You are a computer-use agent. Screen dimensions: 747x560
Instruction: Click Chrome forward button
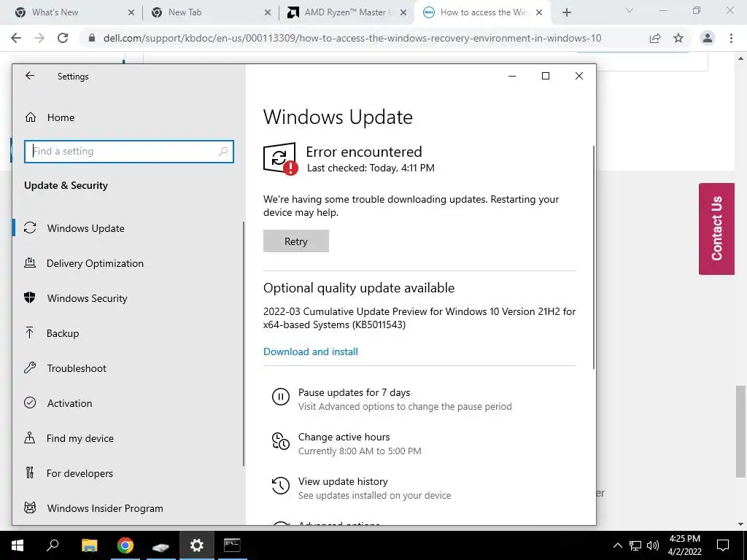[39, 38]
